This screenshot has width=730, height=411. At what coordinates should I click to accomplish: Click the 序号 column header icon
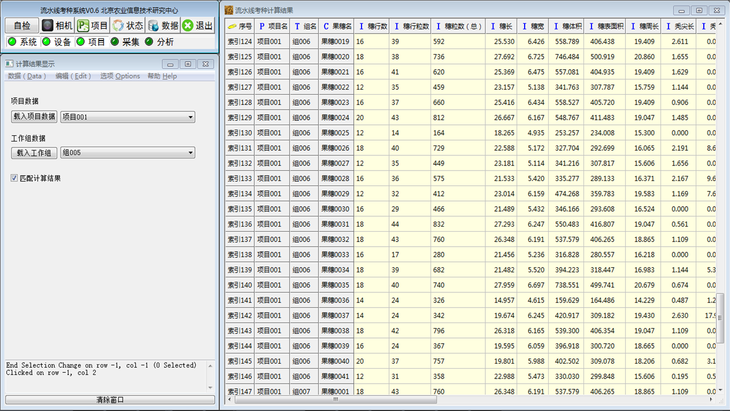click(231, 25)
